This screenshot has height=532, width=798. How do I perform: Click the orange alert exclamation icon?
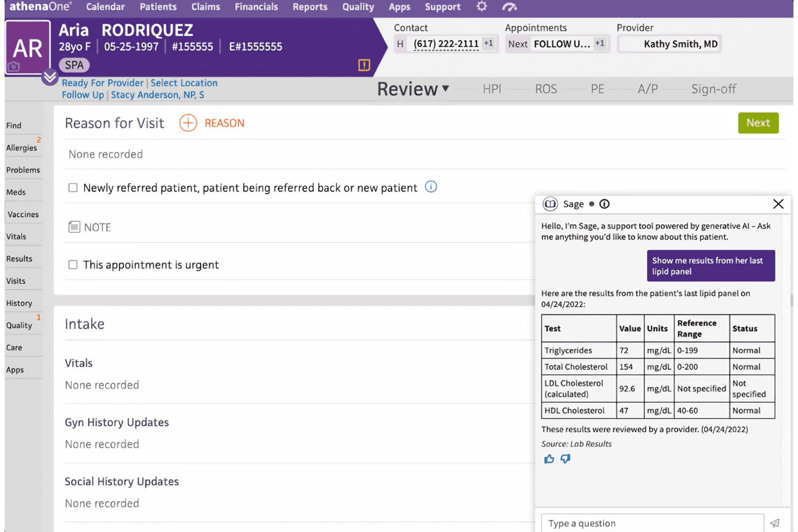[364, 65]
